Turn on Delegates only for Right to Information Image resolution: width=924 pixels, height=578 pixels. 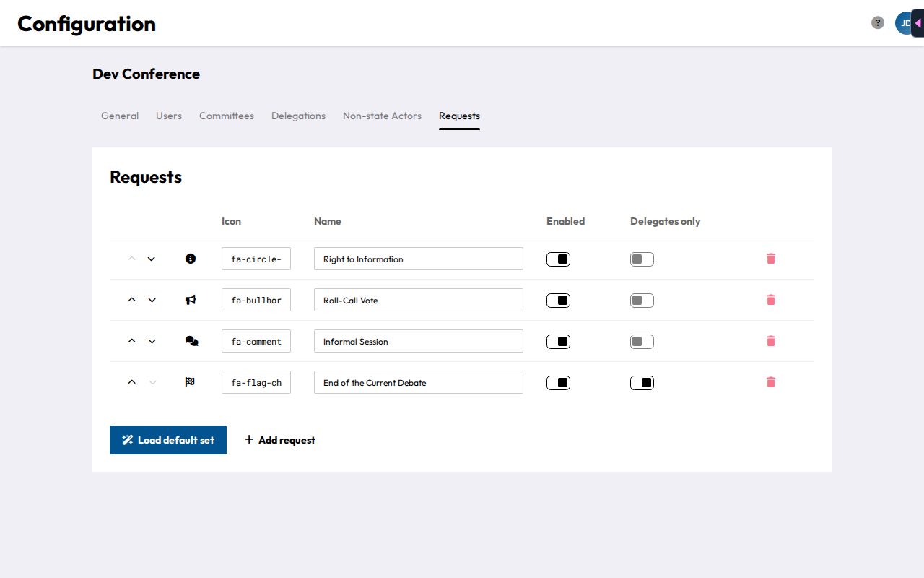pyautogui.click(x=642, y=259)
